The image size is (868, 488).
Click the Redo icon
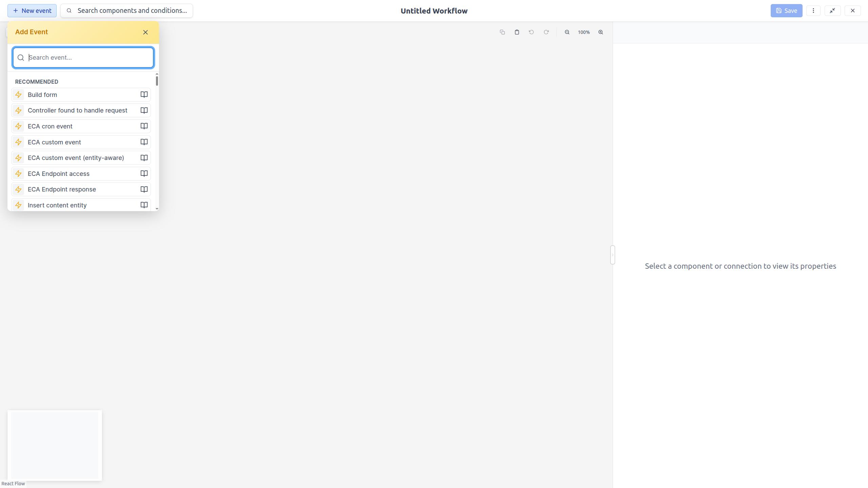[546, 32]
